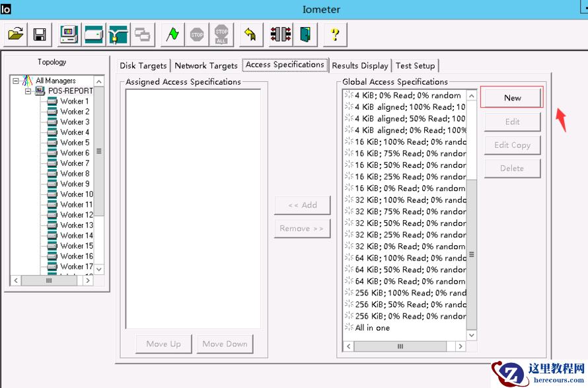This screenshot has width=588, height=388.
Task: Save test configuration file icon
Action: pyautogui.click(x=40, y=34)
